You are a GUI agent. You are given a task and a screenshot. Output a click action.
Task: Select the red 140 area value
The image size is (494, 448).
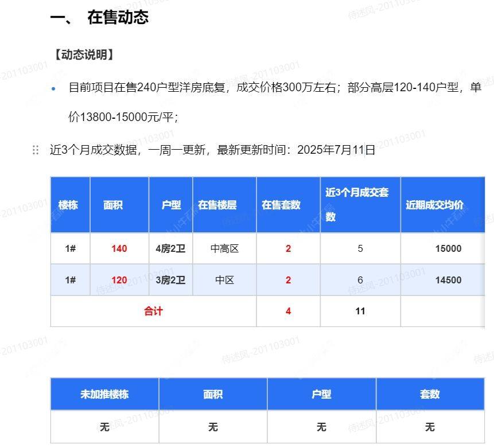coord(119,248)
